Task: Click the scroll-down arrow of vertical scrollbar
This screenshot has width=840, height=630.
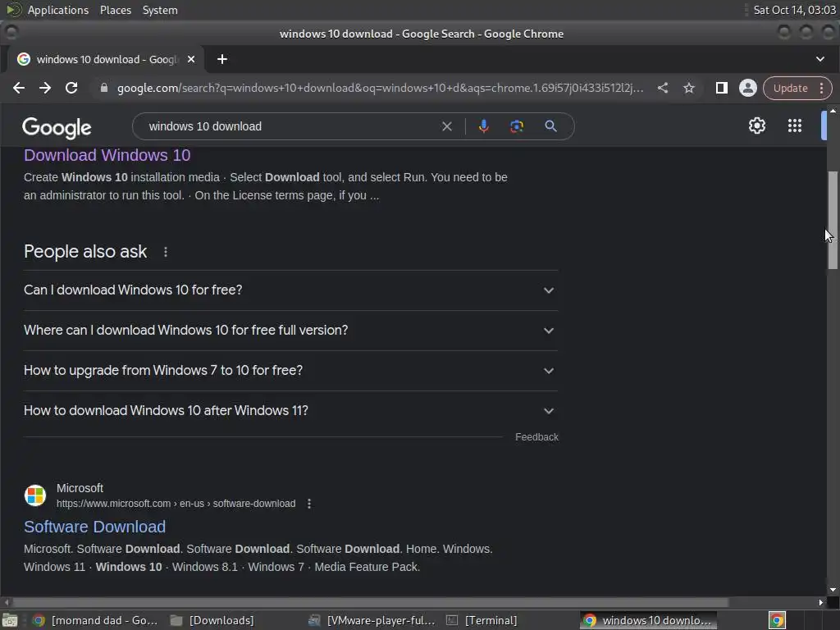Action: tap(833, 590)
